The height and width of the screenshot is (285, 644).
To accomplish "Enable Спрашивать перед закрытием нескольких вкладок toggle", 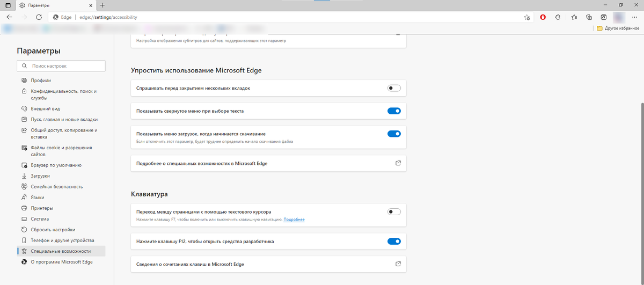I will [x=394, y=88].
